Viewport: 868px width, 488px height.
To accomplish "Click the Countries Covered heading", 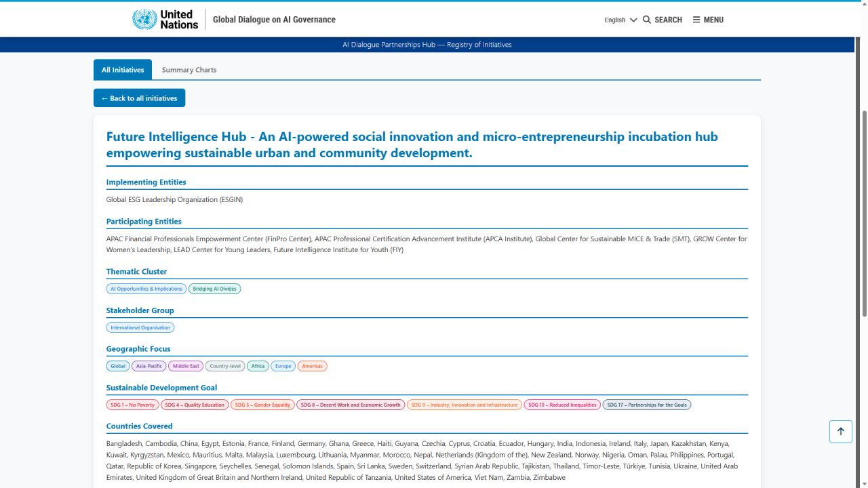I will tap(140, 426).
